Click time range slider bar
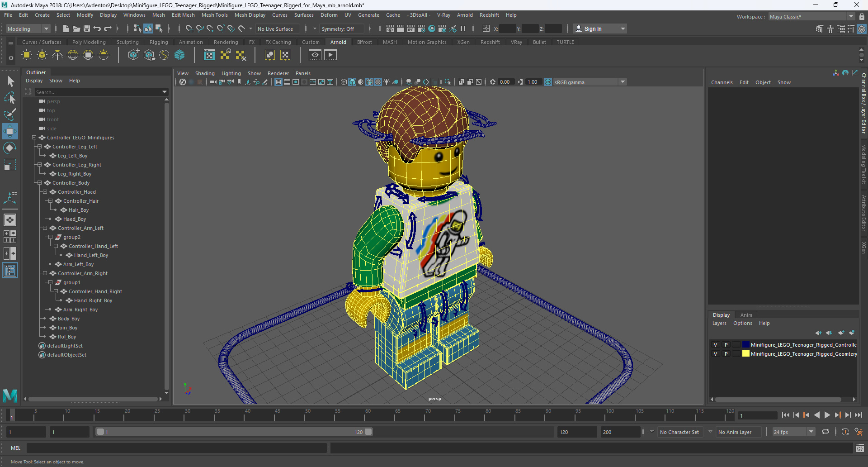Viewport: 868px width, 467px height. (x=234, y=432)
